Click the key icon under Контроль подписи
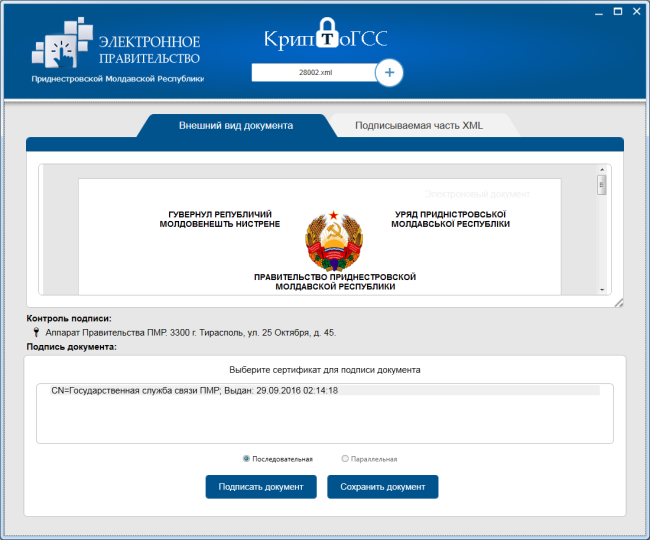The image size is (650, 540). coord(36,333)
